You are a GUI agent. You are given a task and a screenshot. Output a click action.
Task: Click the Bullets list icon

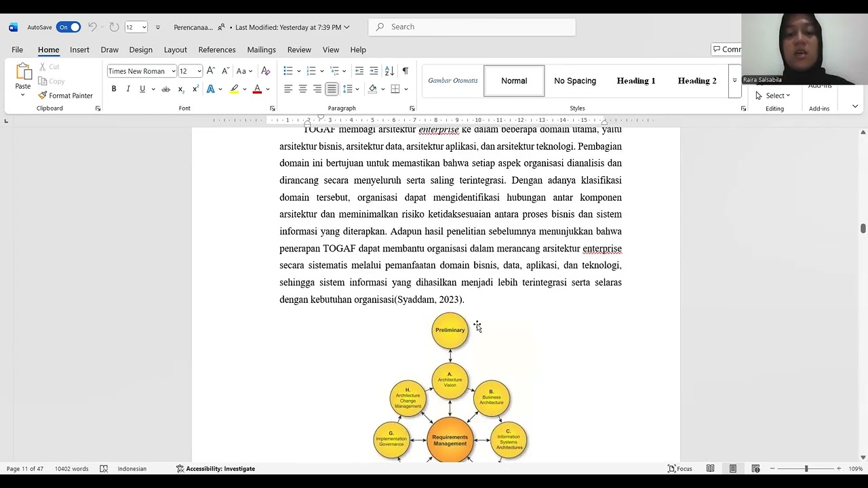point(288,71)
